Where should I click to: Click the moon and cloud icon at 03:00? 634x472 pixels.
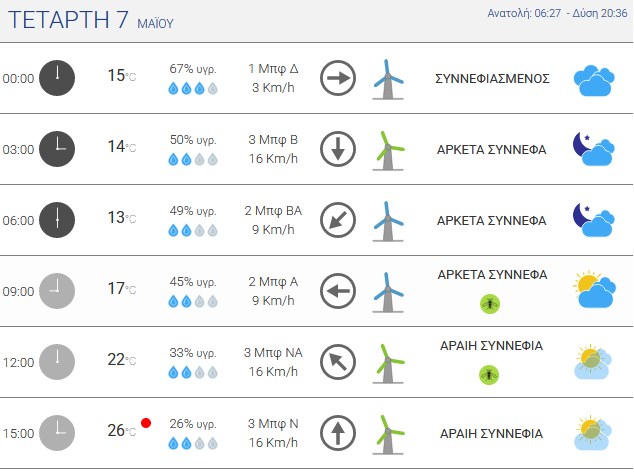click(594, 149)
